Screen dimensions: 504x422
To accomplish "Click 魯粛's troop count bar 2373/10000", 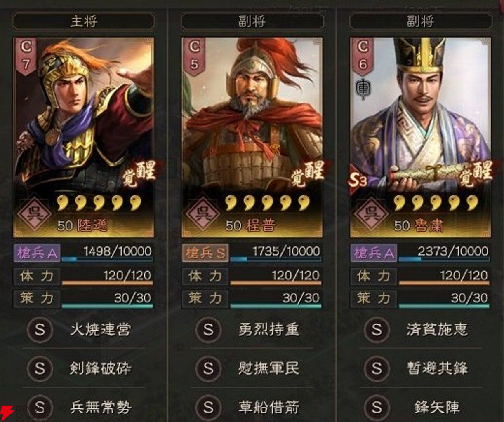I will pos(445,253).
